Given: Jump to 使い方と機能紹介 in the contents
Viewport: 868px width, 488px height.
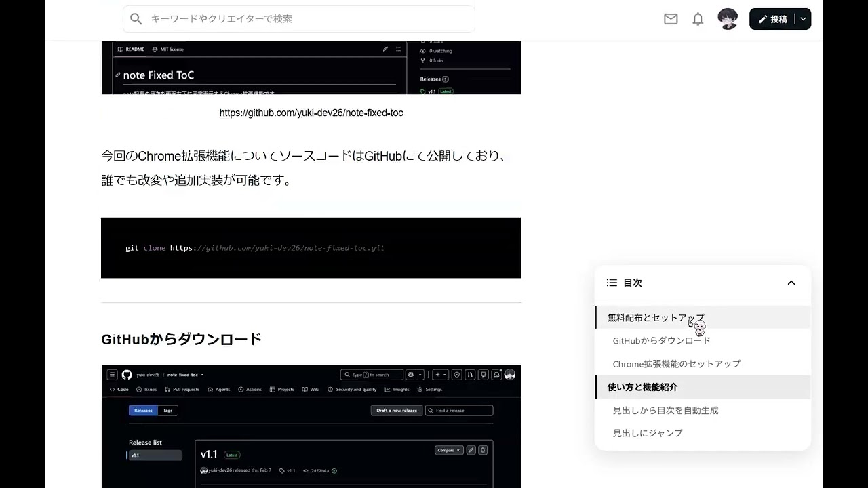Looking at the screenshot, I should tap(703, 387).
